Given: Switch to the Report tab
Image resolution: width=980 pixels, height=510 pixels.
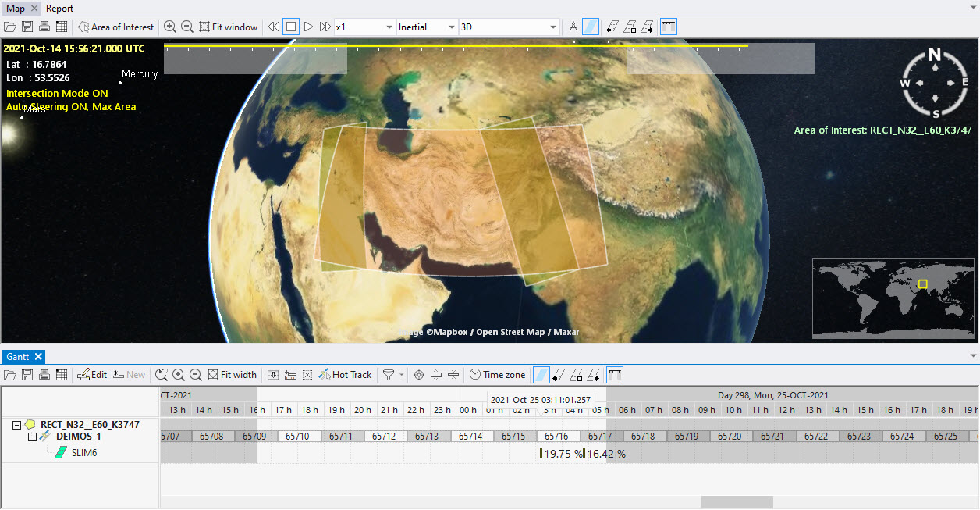Looking at the screenshot, I should point(59,9).
